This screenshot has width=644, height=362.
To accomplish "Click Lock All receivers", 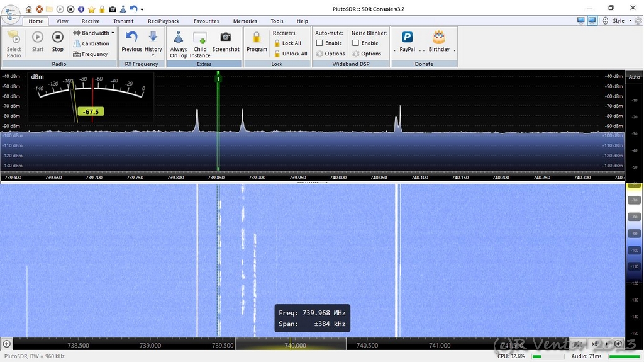I will coord(287,43).
